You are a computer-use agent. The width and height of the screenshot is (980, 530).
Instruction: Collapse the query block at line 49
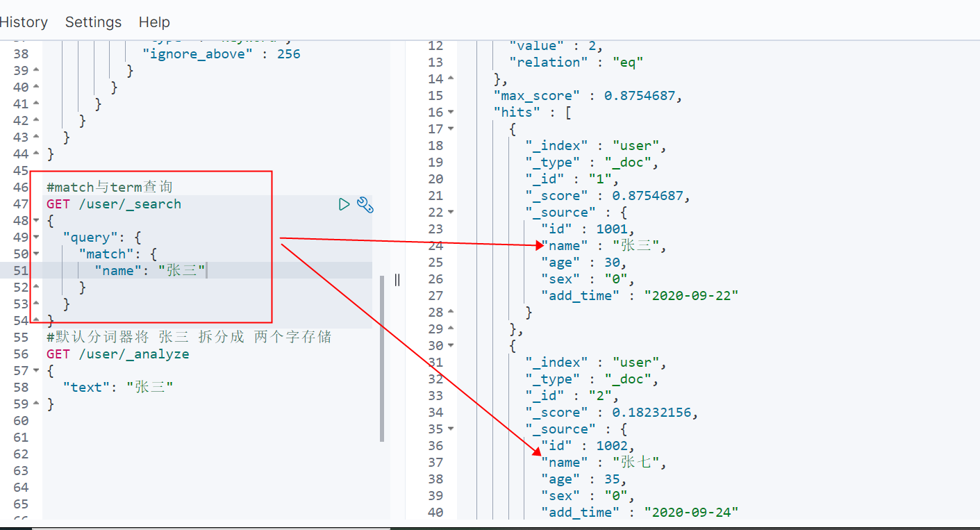tap(36, 238)
